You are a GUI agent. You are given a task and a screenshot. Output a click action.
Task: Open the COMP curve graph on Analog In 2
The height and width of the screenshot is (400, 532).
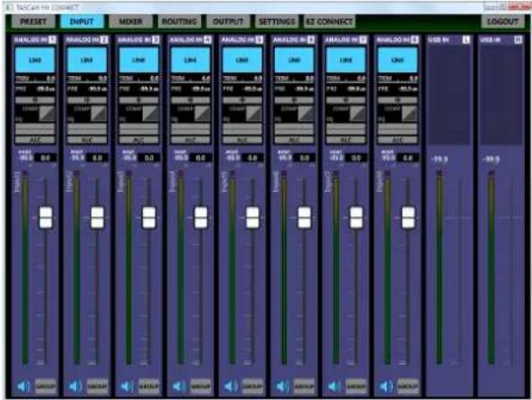pos(99,113)
